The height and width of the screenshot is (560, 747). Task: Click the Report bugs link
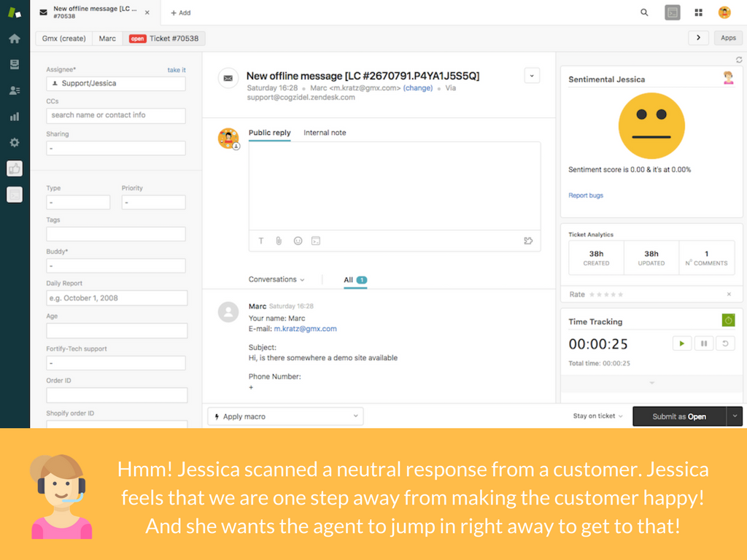(586, 195)
